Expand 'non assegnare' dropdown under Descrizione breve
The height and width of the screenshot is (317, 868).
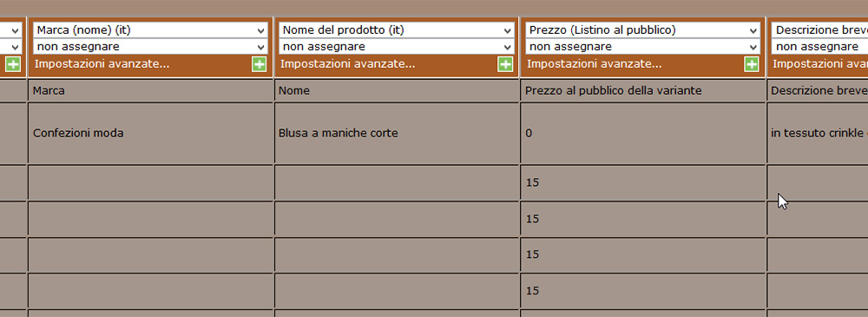point(820,47)
